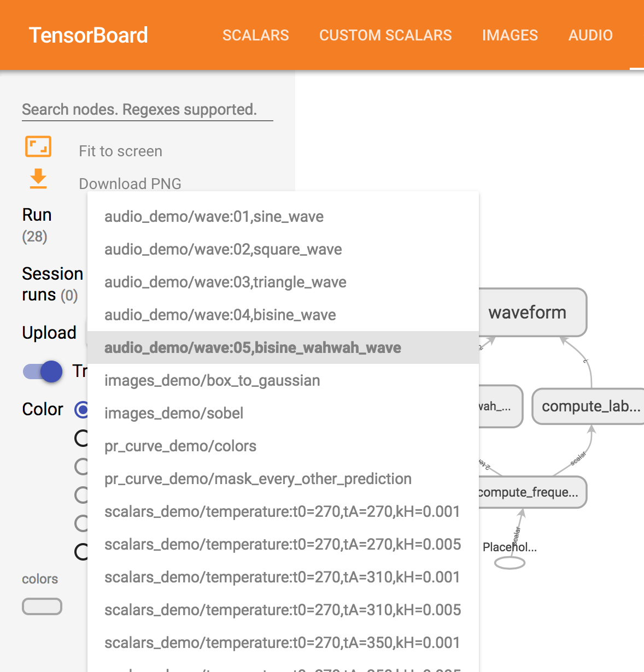Choose run temperature:t0=270,tA=270,kH=0.005

[x=283, y=544]
